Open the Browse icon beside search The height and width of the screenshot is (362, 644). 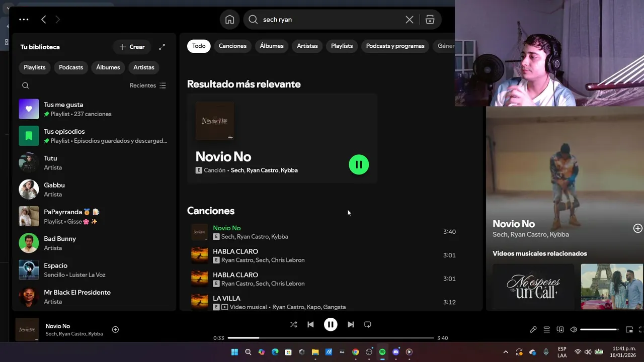pyautogui.click(x=430, y=19)
